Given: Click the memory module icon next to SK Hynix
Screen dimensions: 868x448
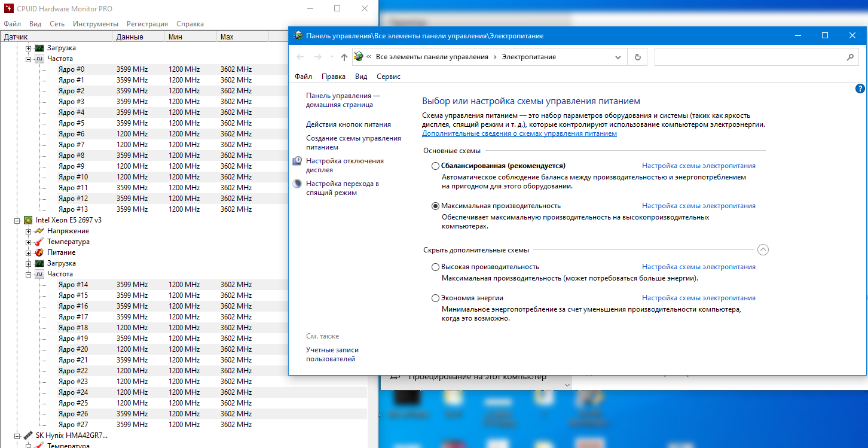Looking at the screenshot, I should click(28, 435).
